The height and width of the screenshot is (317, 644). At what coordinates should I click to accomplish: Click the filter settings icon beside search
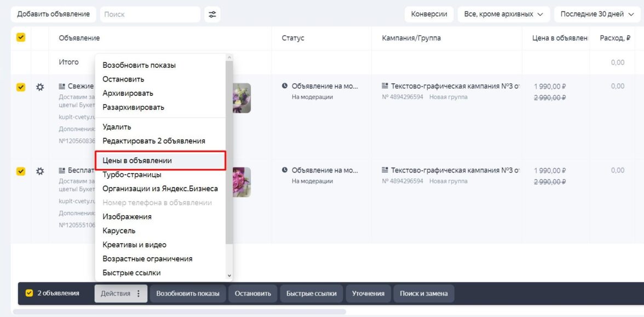[212, 14]
